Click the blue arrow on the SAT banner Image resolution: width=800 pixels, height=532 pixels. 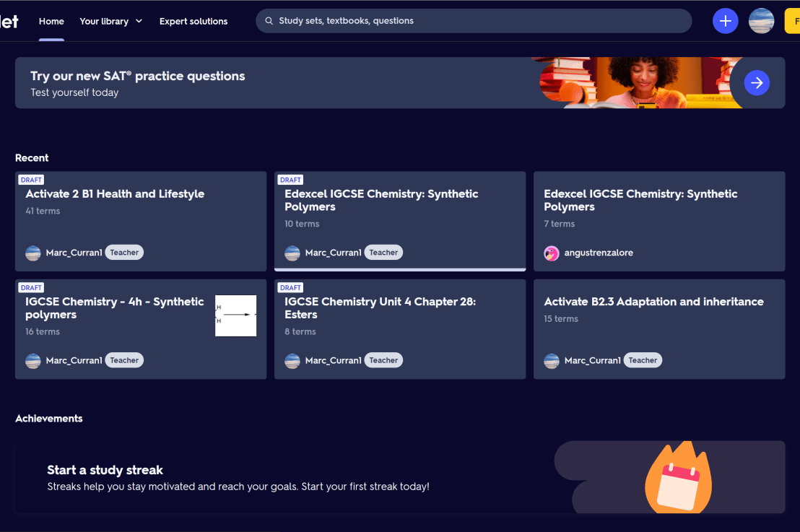pyautogui.click(x=757, y=82)
